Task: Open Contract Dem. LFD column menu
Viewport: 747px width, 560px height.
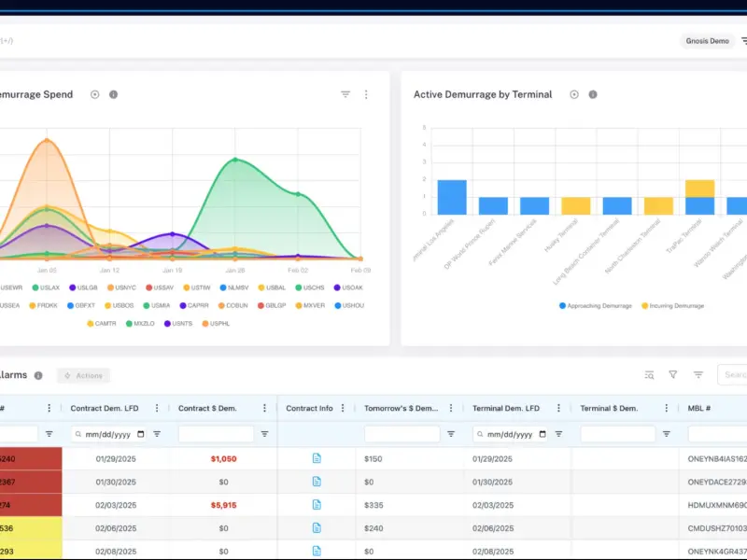Action: coord(157,408)
